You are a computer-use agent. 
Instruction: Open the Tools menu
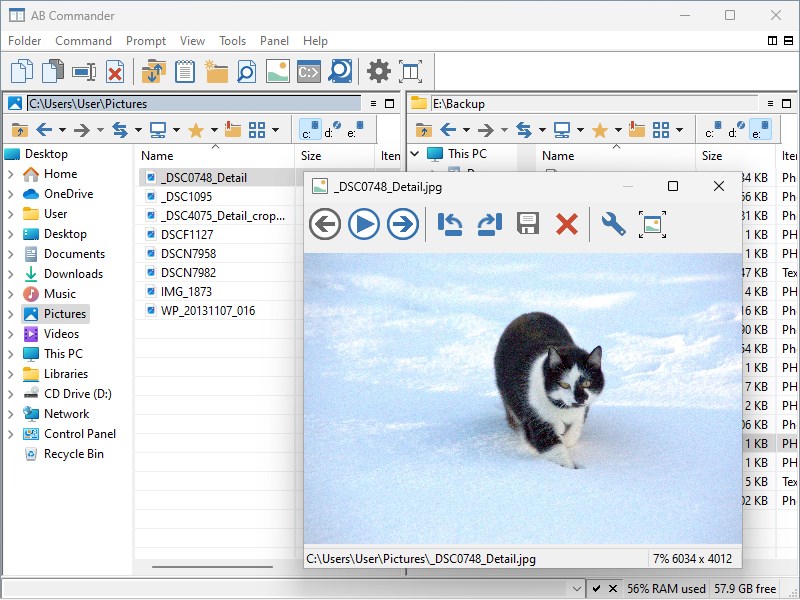pos(233,41)
